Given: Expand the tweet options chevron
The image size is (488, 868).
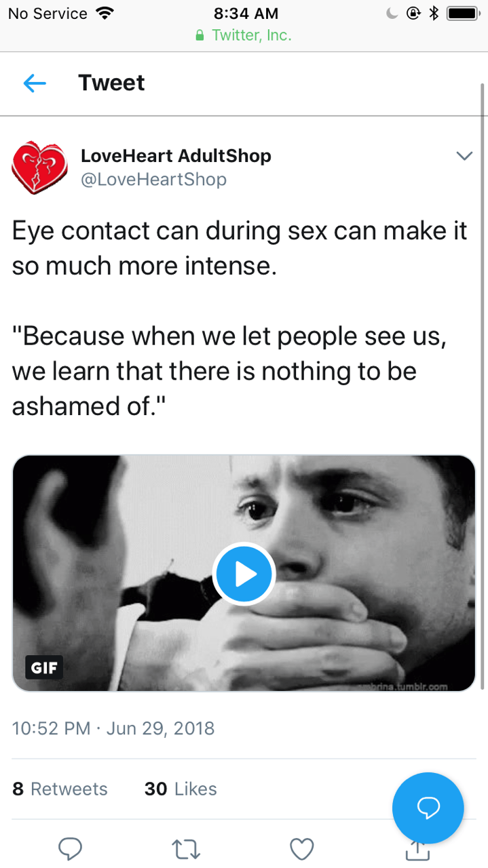Looking at the screenshot, I should 464,157.
